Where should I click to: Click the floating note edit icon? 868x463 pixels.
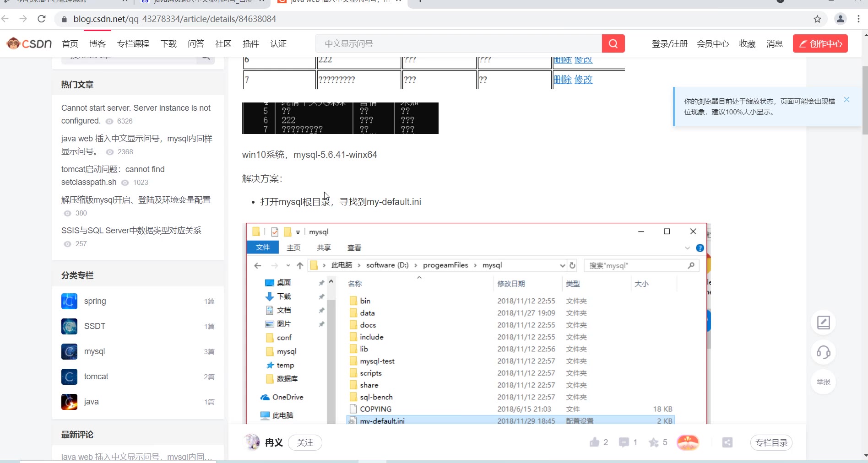point(824,323)
